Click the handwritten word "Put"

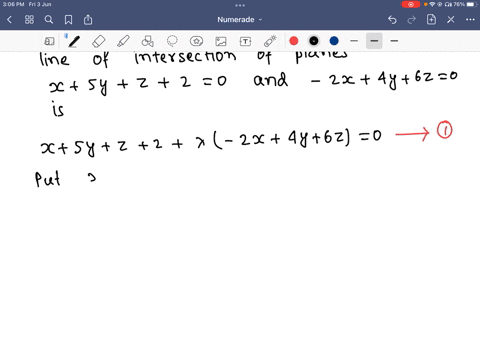coord(48,179)
